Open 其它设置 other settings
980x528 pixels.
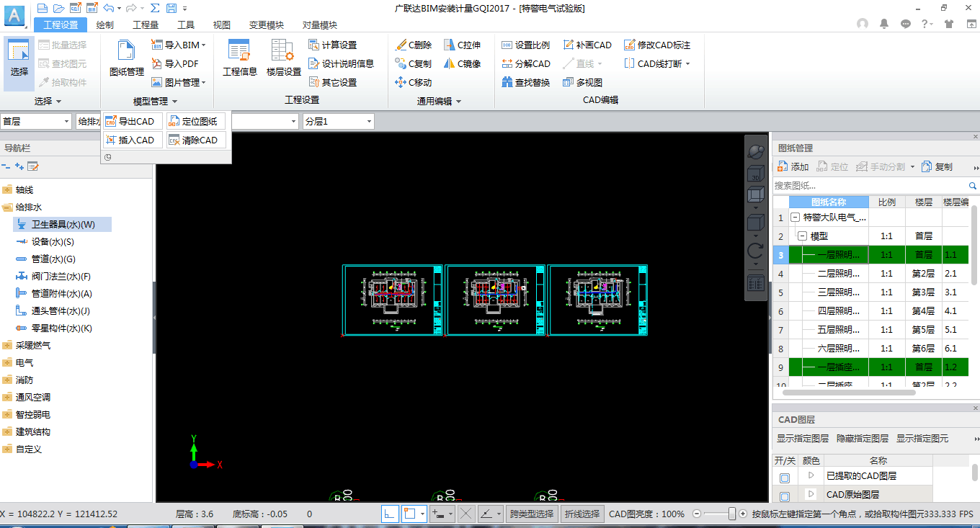332,82
